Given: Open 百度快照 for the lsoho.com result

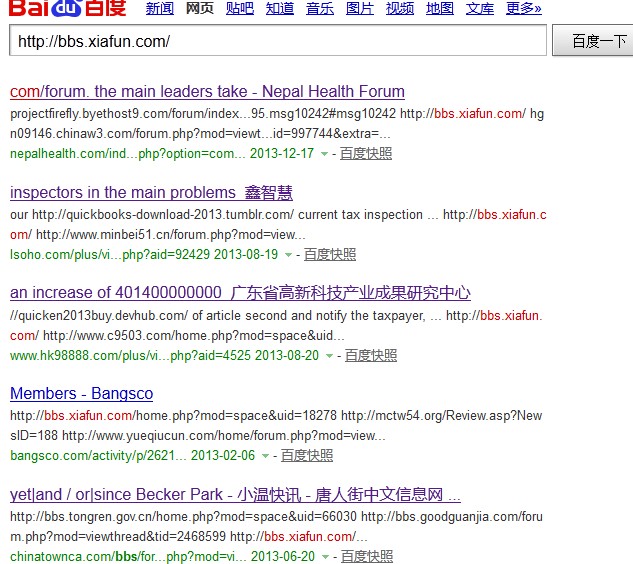Looking at the screenshot, I should [330, 254].
